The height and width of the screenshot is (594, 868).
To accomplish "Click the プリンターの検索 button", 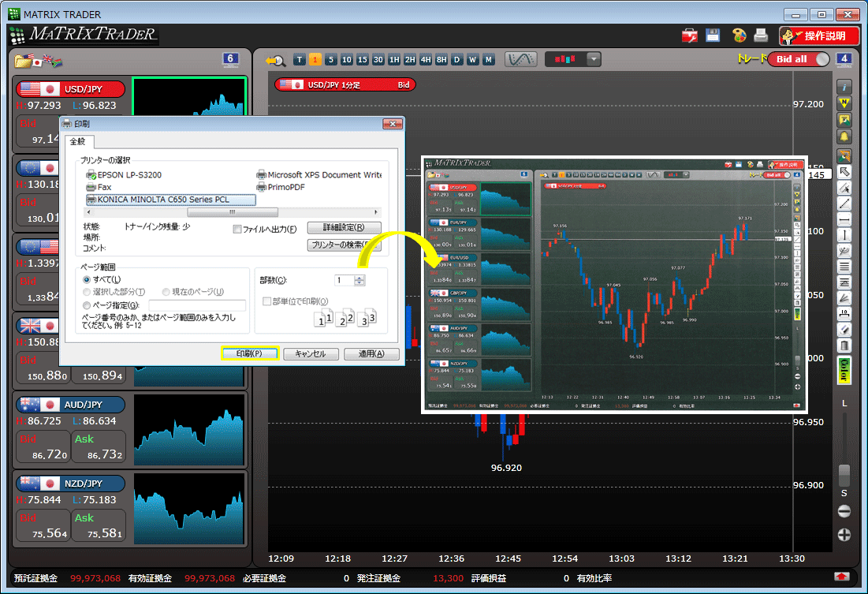I will [344, 245].
